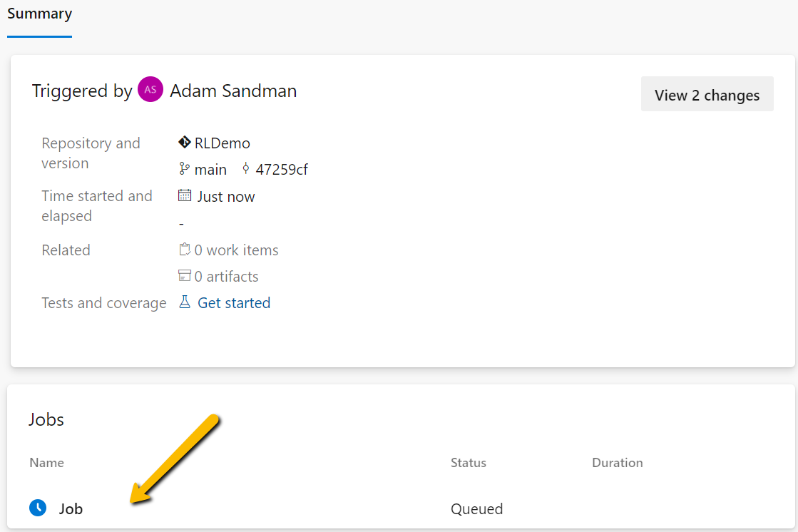
Task: Click the AS user avatar
Action: 150,89
